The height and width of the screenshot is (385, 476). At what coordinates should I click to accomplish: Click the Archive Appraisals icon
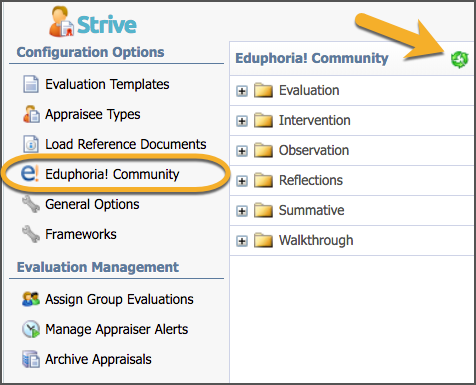[31, 359]
